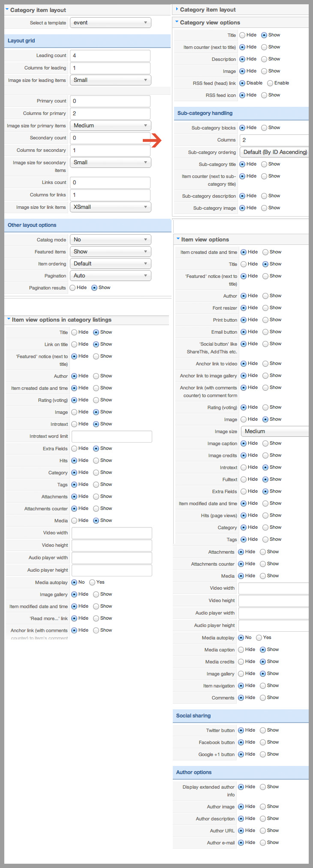Show the Twitter button
313x868 pixels.
click(x=263, y=730)
